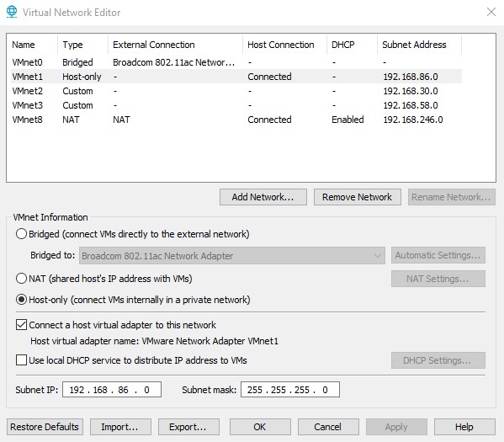504x442 pixels.
Task: Click subnet address 192.168.30.0 cell
Action: point(411,91)
